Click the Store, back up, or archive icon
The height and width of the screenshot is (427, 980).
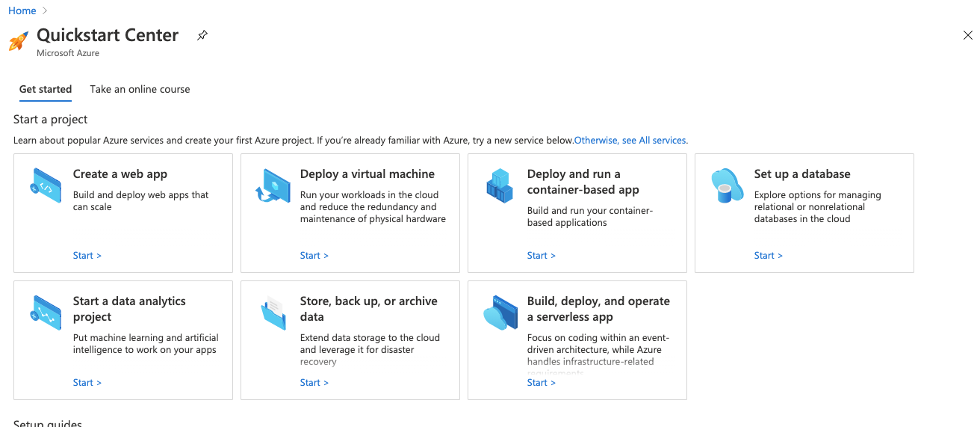(273, 313)
